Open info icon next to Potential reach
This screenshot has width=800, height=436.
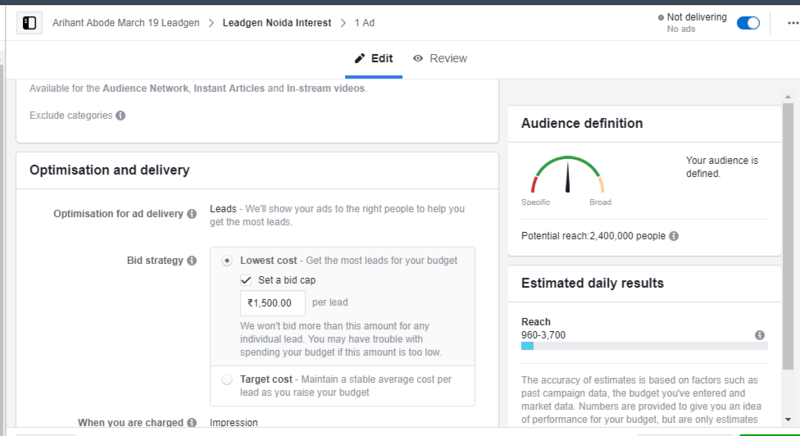click(674, 236)
